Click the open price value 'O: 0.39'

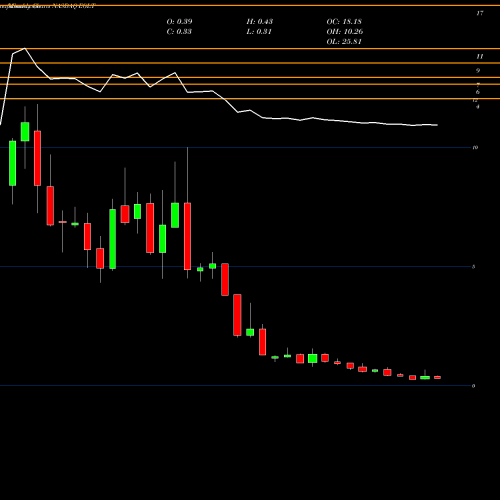click(179, 21)
